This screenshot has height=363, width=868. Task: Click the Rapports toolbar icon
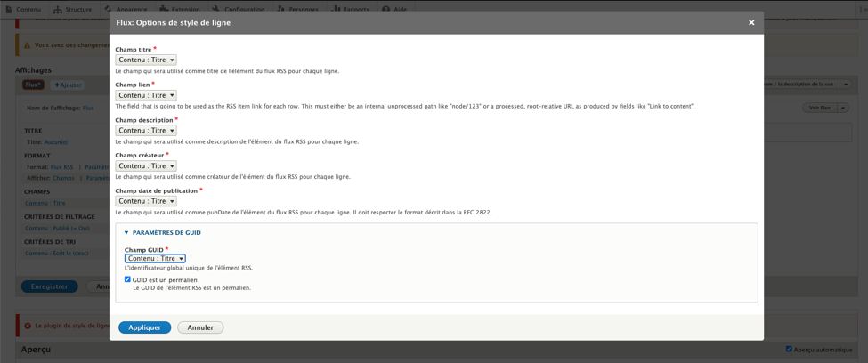tap(337, 9)
